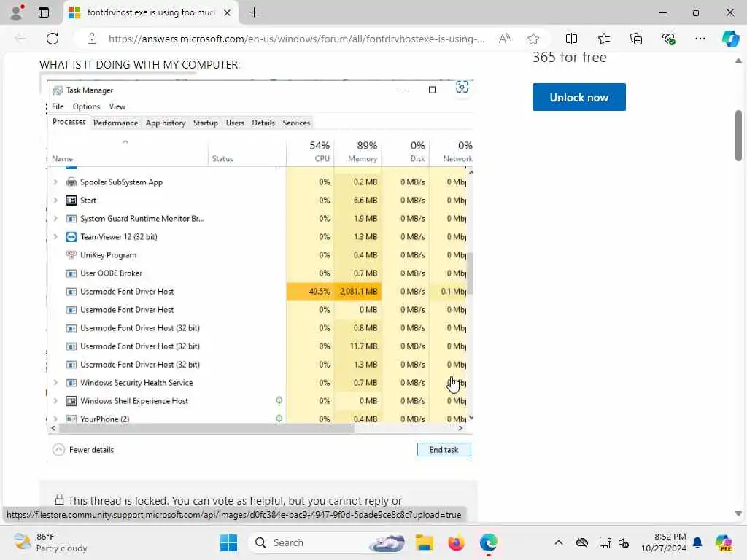Viewport: 747px width, 560px height.
Task: Click the Edge profile icon
Action: tap(17, 12)
